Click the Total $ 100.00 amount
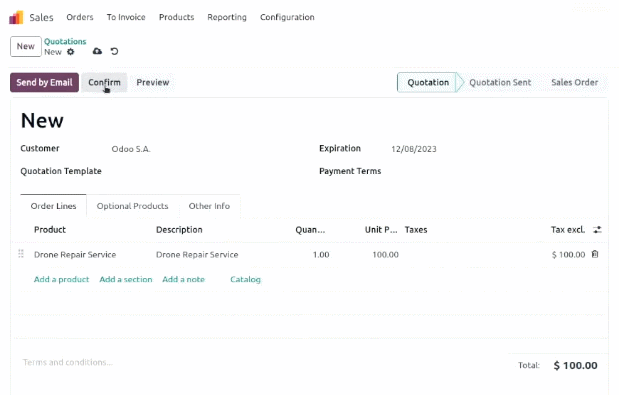Viewport: 619px width, 395px height. pyautogui.click(x=575, y=365)
